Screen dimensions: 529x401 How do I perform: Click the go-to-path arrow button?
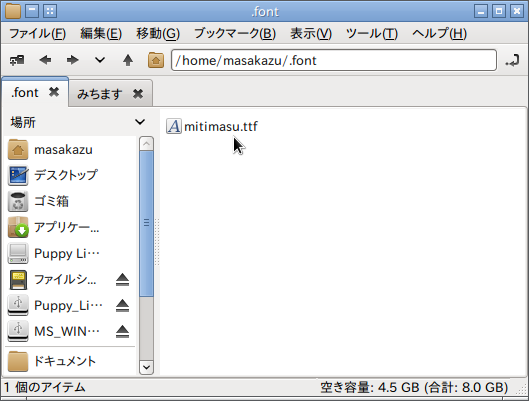pyautogui.click(x=512, y=60)
